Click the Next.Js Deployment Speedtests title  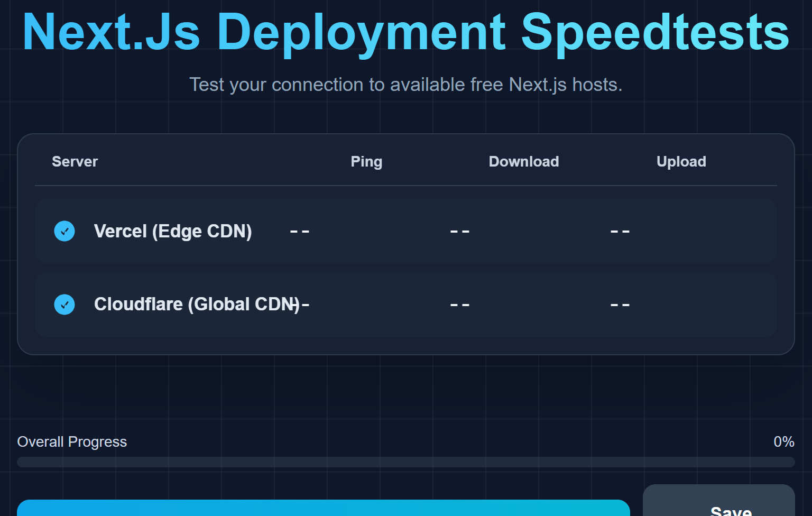click(406, 32)
